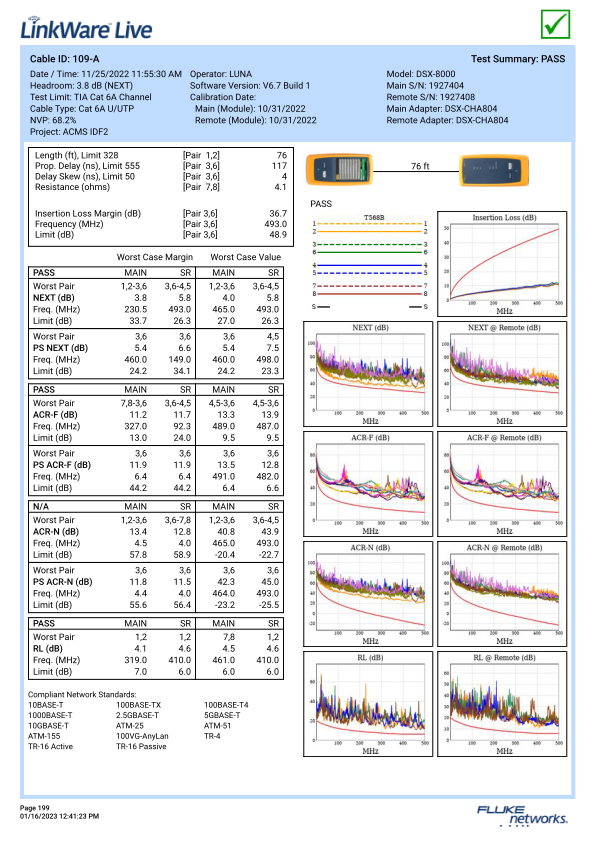
Task: Click the Page 199 footer text
Action: click(35, 808)
